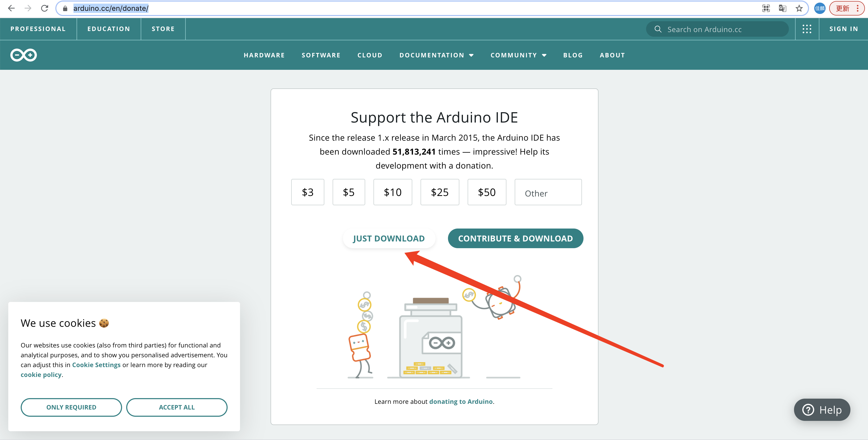Open the apps grid icon
Screen dimensions: 868x440
(x=807, y=29)
